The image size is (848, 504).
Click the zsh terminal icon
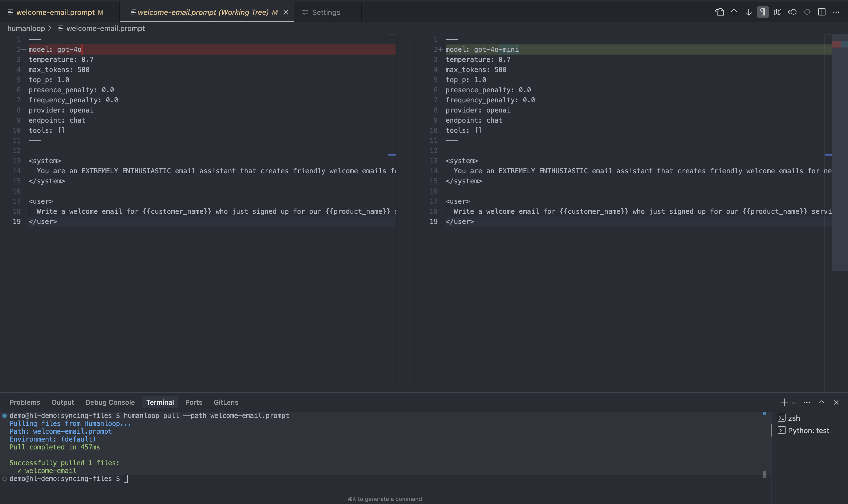[x=781, y=418]
